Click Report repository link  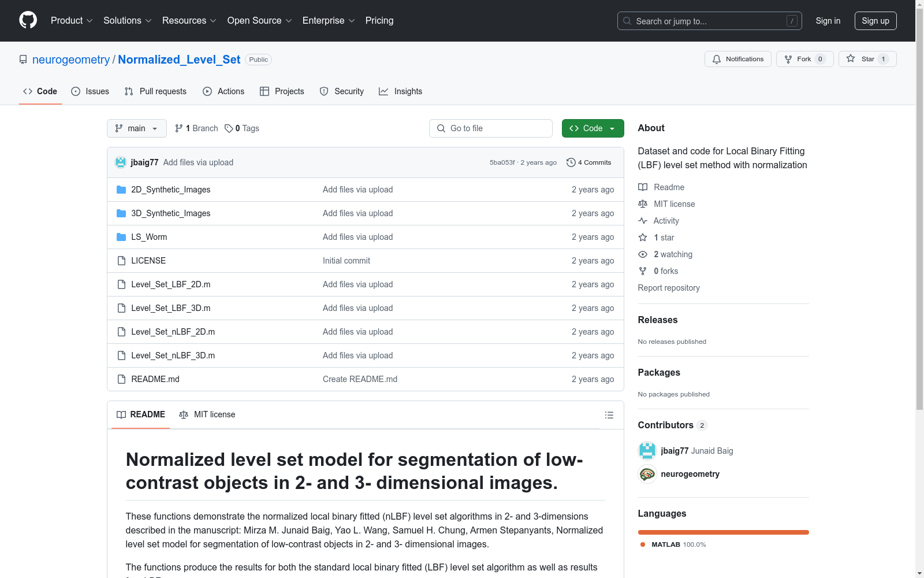point(669,288)
